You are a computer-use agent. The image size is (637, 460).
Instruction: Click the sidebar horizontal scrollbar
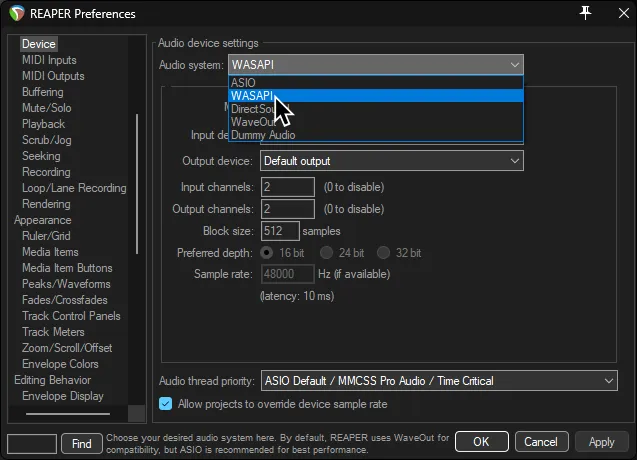[68, 414]
